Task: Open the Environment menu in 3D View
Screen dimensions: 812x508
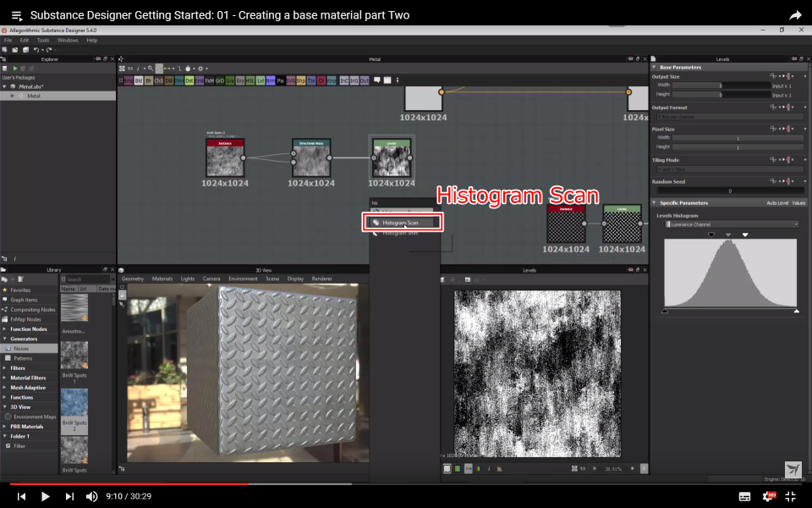Action: click(x=243, y=279)
